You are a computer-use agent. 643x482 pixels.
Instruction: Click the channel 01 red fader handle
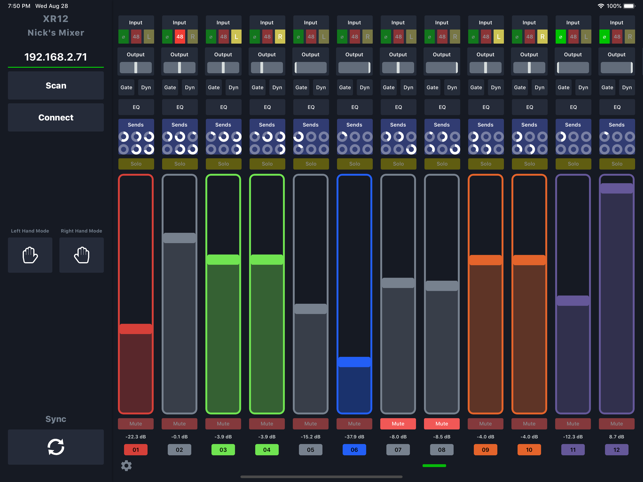point(136,329)
